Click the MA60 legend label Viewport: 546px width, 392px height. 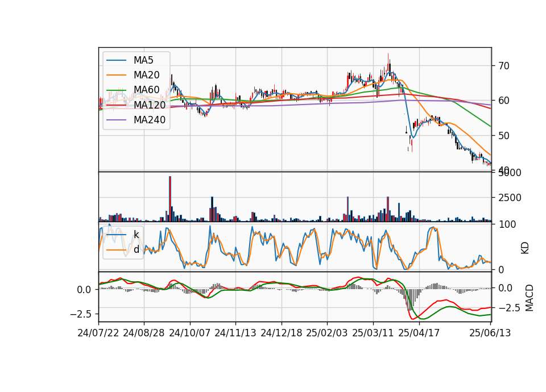coord(146,90)
